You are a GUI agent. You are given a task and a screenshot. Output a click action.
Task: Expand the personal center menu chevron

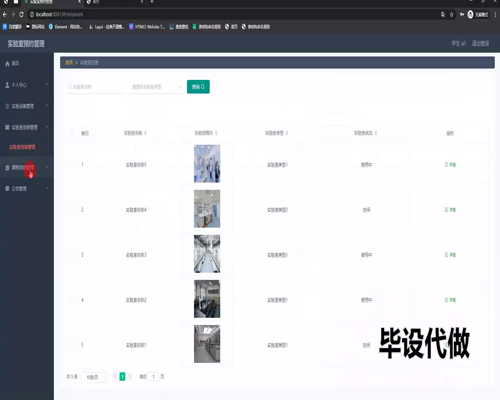click(47, 84)
